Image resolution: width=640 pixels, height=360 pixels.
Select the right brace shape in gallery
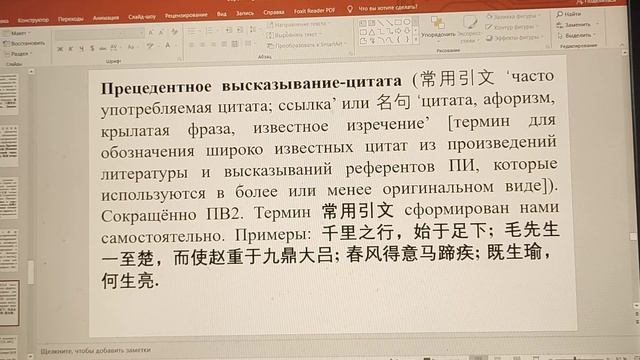click(x=407, y=39)
